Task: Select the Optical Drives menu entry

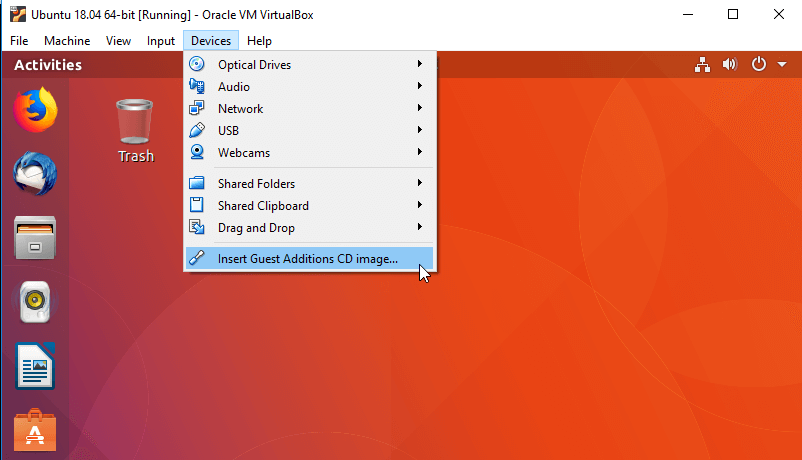Action: click(x=309, y=64)
